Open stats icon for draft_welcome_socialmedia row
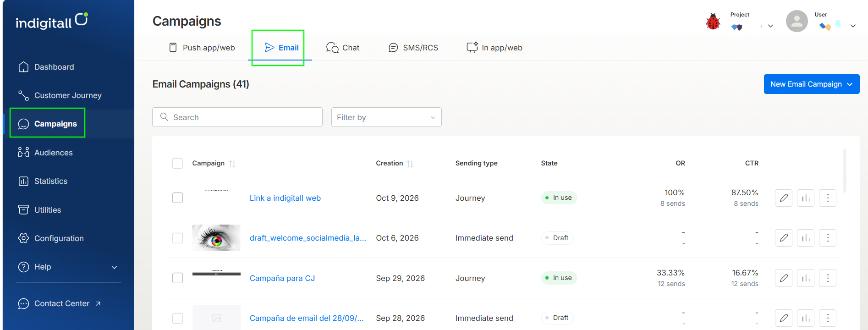This screenshot has width=868, height=330. pyautogui.click(x=806, y=238)
